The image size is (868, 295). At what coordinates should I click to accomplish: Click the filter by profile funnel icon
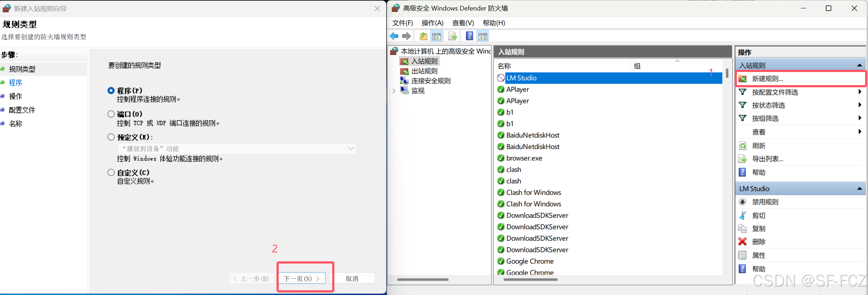[743, 92]
